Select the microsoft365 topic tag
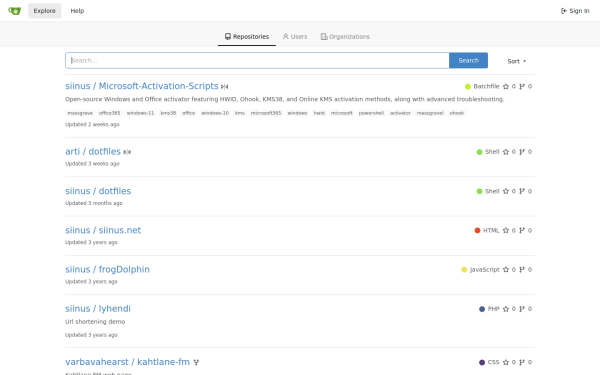The image size is (600, 375). click(266, 113)
